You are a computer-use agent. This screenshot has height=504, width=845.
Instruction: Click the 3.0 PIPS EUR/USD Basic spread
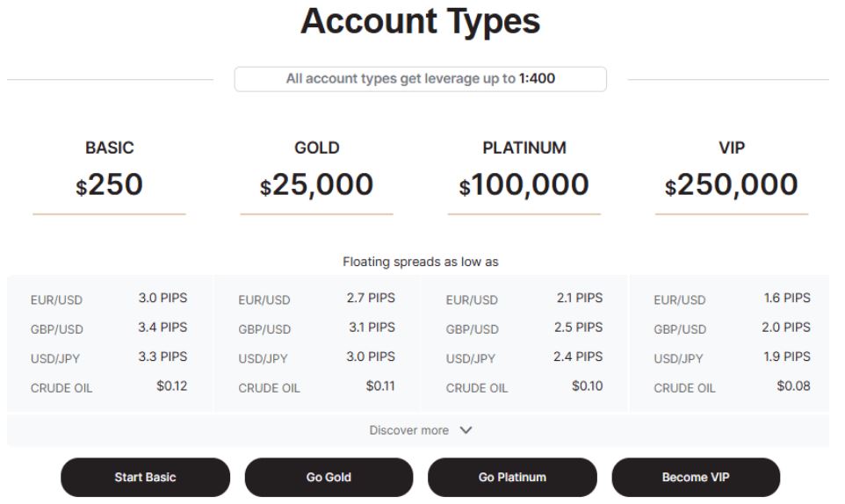(162, 299)
